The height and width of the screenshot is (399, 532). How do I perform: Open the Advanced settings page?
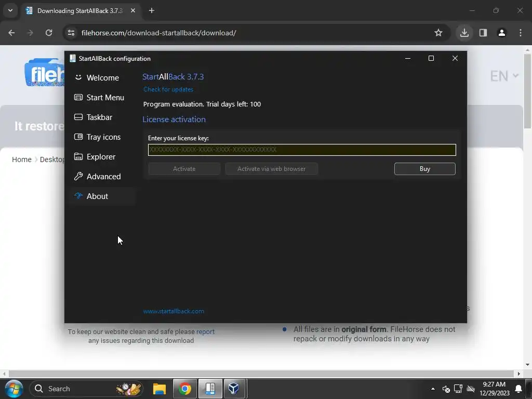(102, 176)
